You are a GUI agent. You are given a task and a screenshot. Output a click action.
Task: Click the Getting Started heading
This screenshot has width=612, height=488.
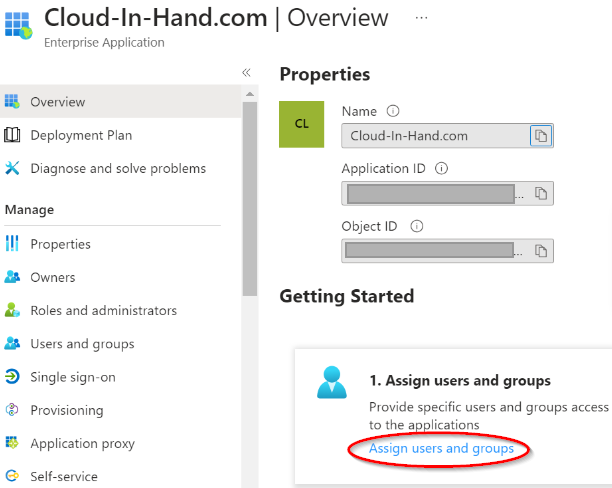pos(347,296)
